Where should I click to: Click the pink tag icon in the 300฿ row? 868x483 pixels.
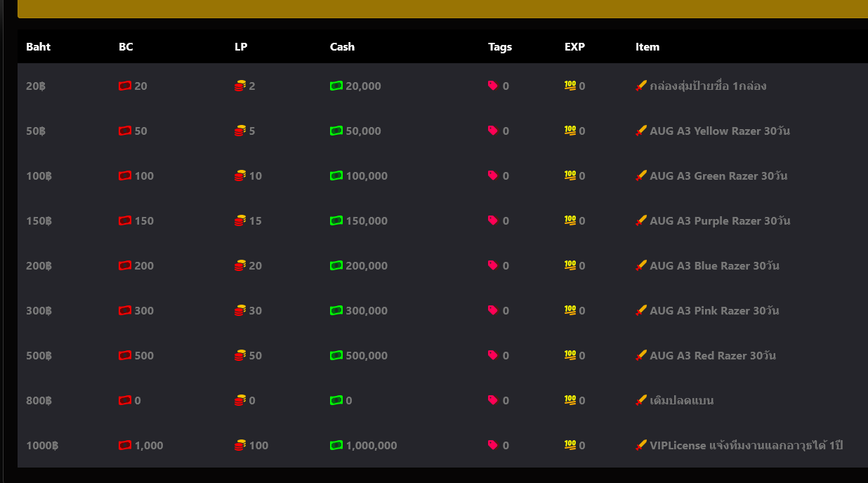click(493, 310)
